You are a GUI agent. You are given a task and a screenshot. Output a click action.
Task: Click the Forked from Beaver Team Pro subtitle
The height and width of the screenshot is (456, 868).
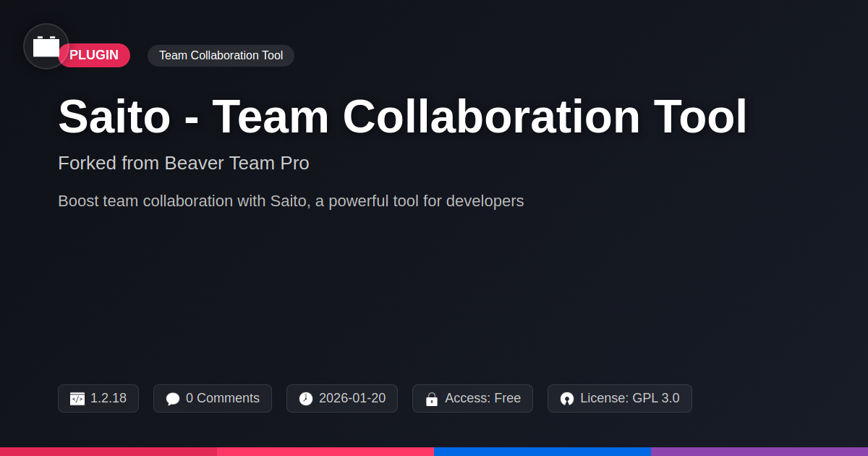(184, 163)
